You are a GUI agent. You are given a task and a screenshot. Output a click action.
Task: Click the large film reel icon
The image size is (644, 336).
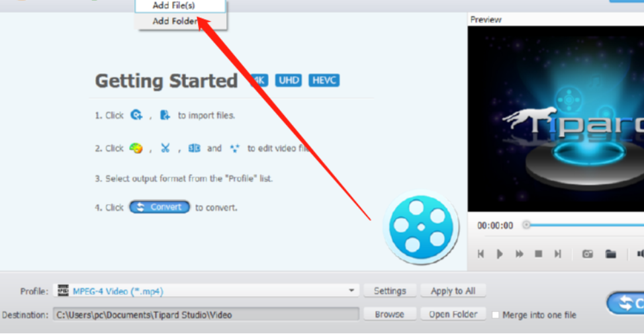pos(421,227)
